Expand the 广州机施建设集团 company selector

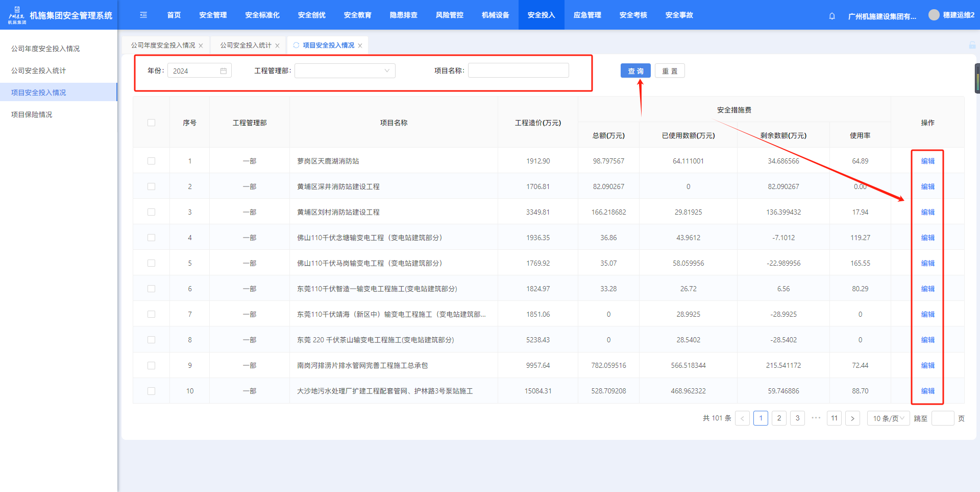point(882,16)
